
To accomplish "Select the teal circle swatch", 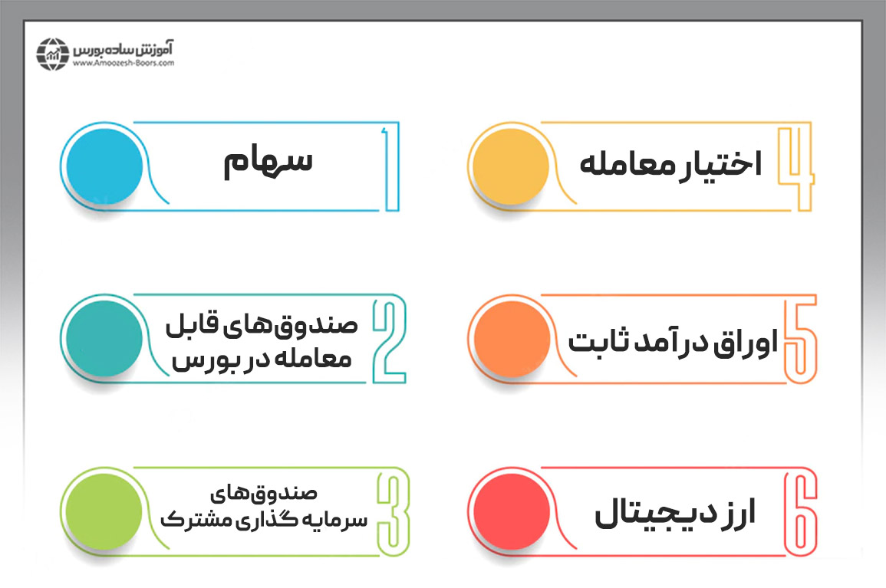I will point(104,338).
